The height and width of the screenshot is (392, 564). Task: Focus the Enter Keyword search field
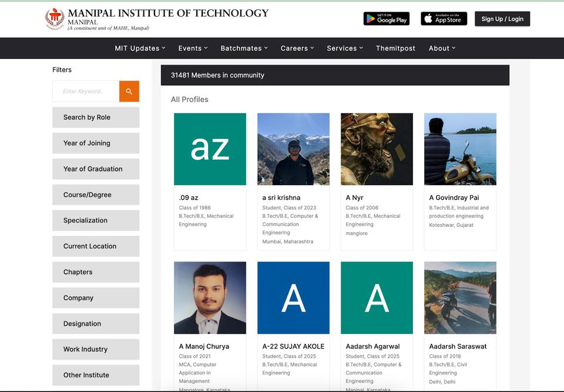pyautogui.click(x=86, y=92)
